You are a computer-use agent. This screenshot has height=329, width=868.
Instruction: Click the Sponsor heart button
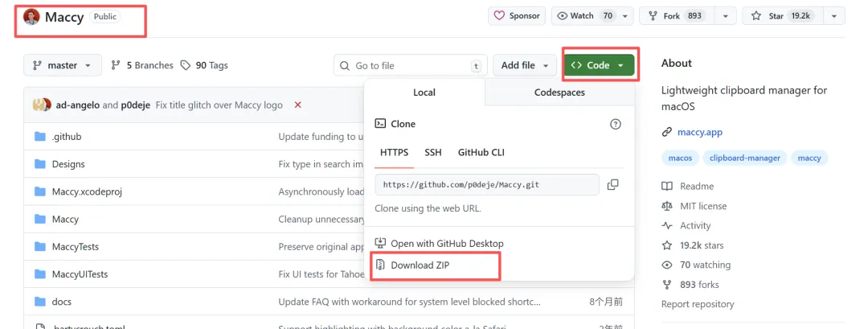click(x=517, y=15)
